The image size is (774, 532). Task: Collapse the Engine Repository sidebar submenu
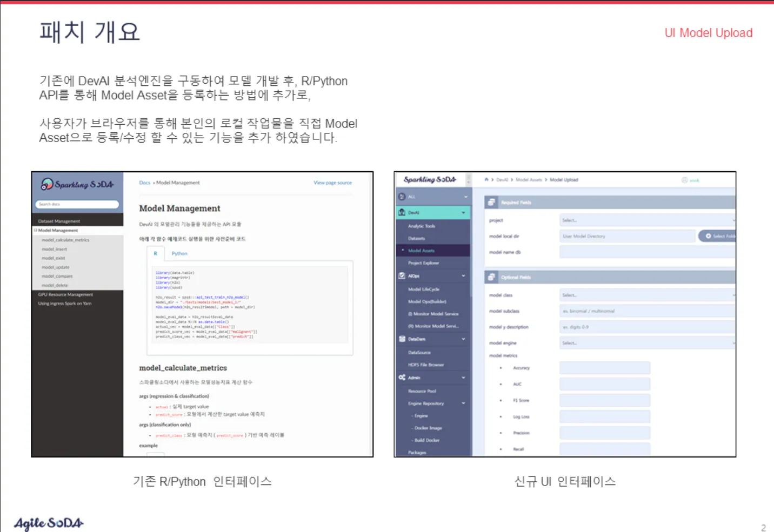pyautogui.click(x=463, y=403)
